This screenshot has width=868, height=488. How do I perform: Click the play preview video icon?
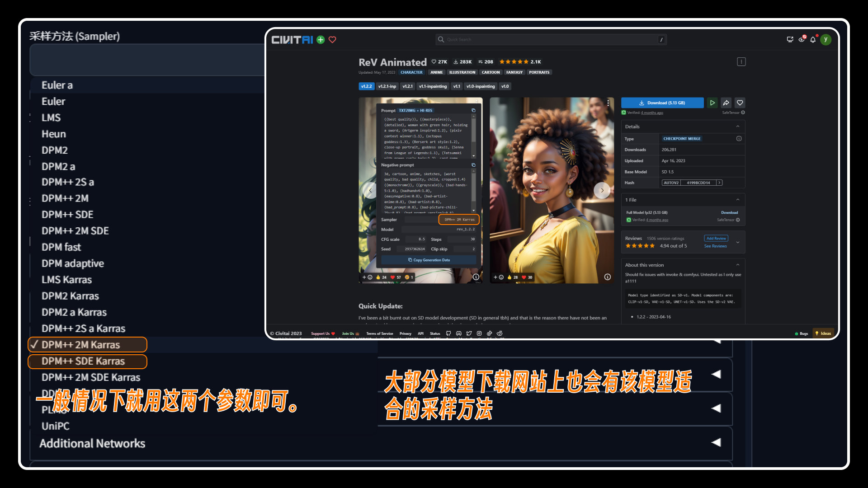tap(712, 103)
